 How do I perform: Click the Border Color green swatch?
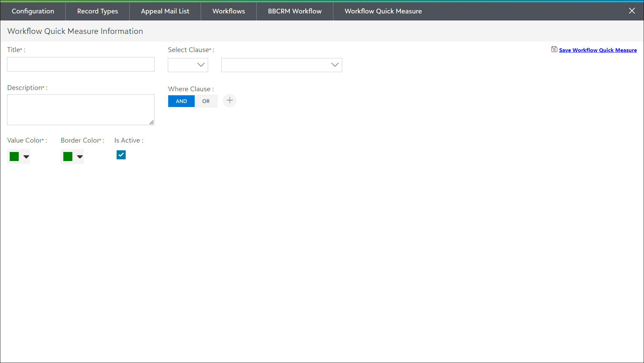tap(68, 157)
